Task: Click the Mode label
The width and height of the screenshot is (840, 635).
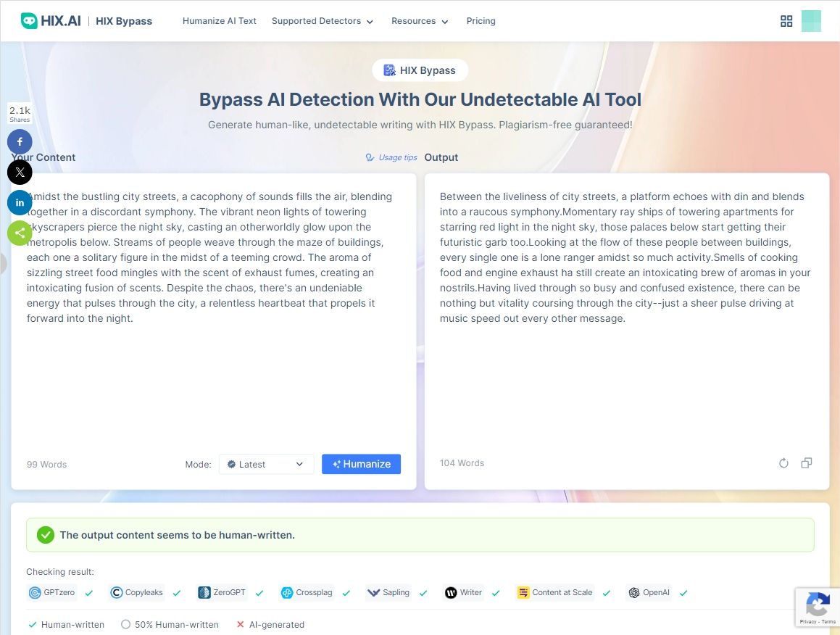Action: point(198,465)
